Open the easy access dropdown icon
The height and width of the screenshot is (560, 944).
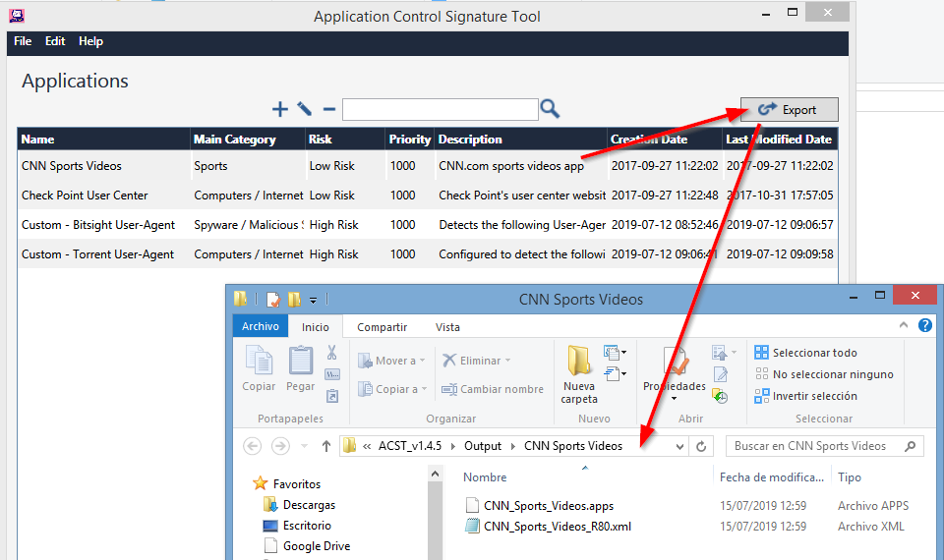[615, 374]
